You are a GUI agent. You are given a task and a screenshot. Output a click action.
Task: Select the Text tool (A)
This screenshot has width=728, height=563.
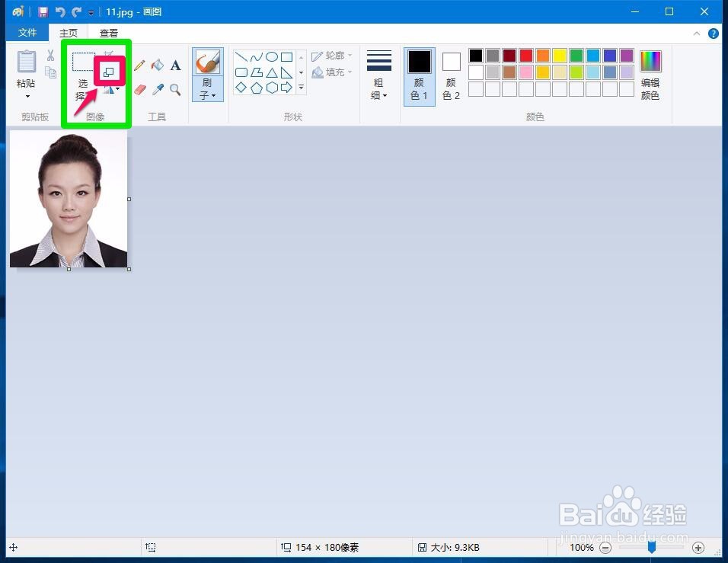(x=175, y=65)
